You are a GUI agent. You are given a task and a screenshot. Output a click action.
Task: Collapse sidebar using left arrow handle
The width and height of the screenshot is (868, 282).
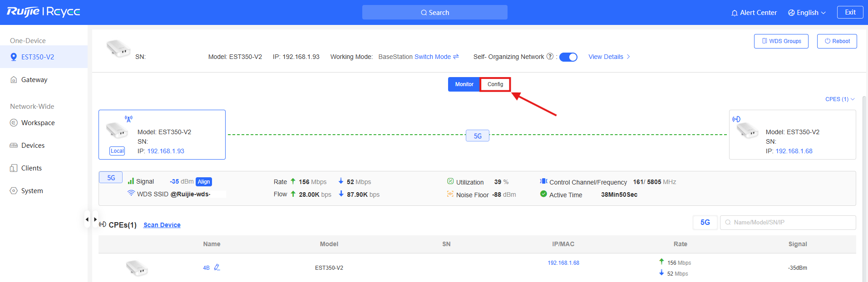(87, 219)
